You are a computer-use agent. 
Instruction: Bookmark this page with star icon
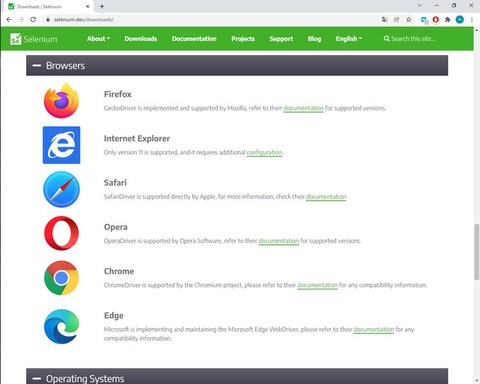coord(409,20)
